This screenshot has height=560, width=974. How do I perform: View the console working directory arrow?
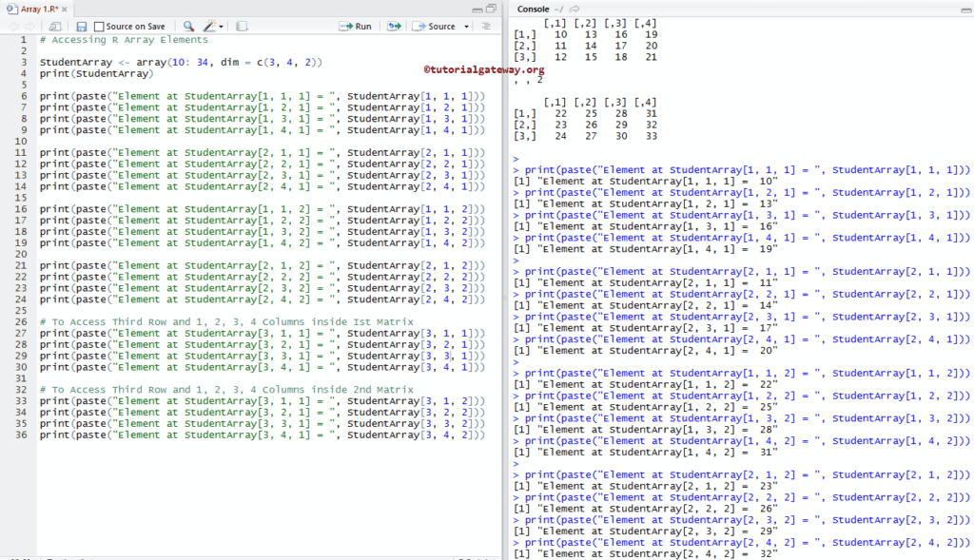click(575, 9)
